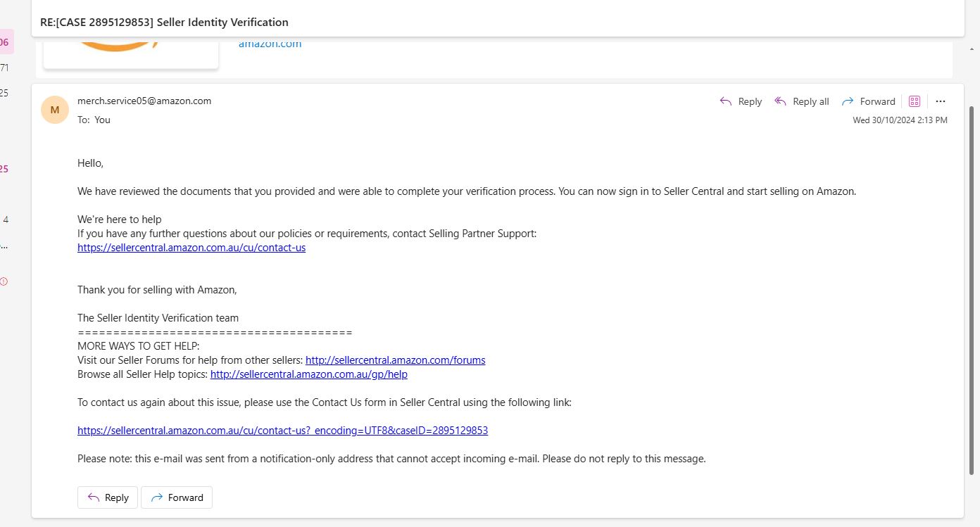This screenshot has height=527, width=980.
Task: Open the Seller Help topics gp/help link
Action: click(309, 374)
